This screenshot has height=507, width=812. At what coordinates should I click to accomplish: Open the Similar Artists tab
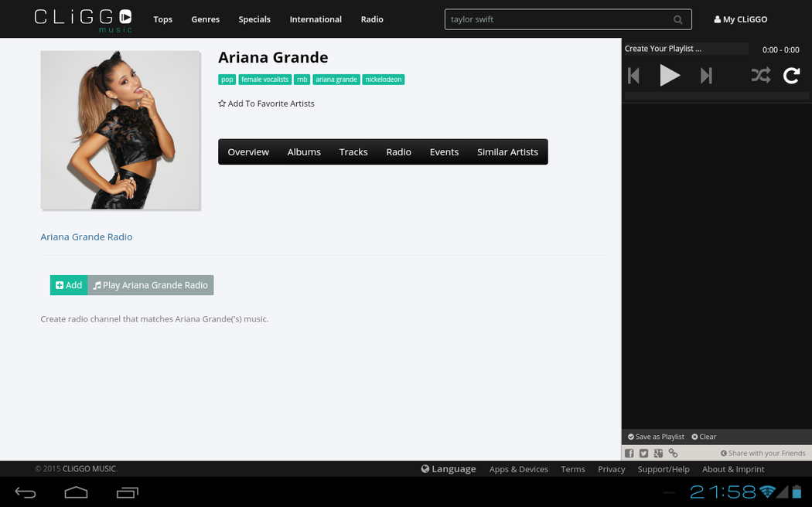[507, 152]
